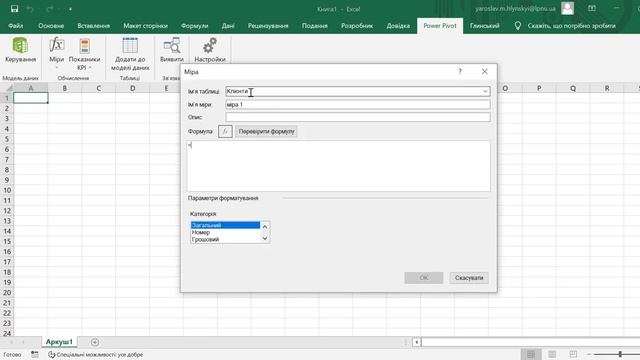Open the Міри measures menu
This screenshot has height=360, width=640.
57,53
